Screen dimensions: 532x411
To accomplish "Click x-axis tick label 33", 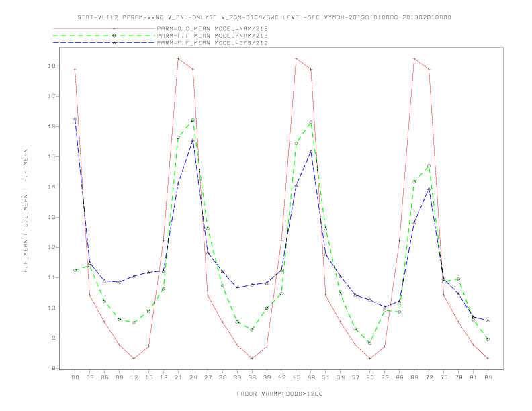I will (237, 377).
